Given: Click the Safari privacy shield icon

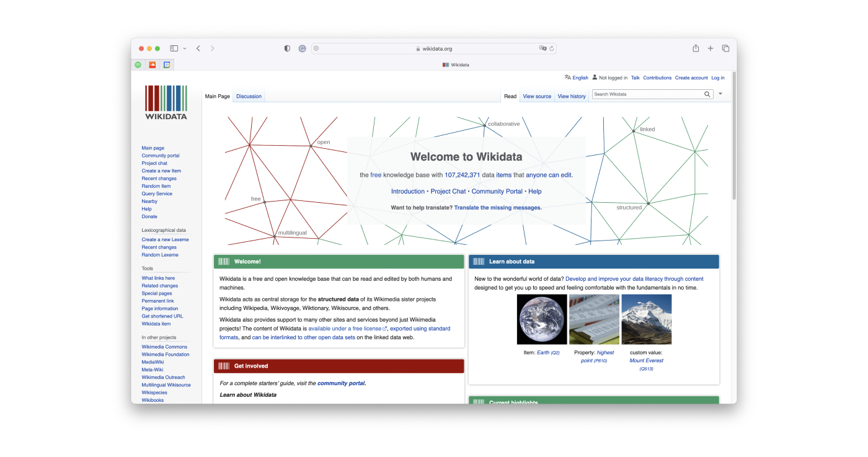Looking at the screenshot, I should point(287,48).
